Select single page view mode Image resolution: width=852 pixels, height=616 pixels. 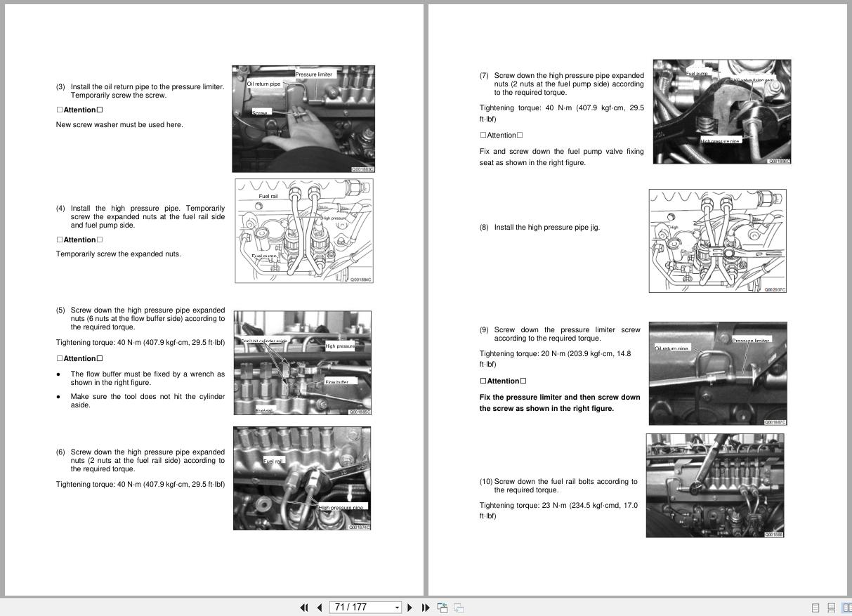(x=815, y=607)
